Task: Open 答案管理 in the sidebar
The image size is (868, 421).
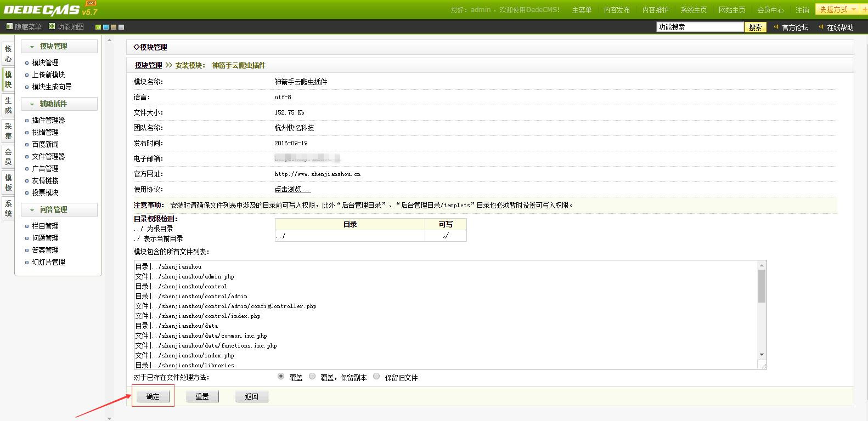Action: [45, 250]
